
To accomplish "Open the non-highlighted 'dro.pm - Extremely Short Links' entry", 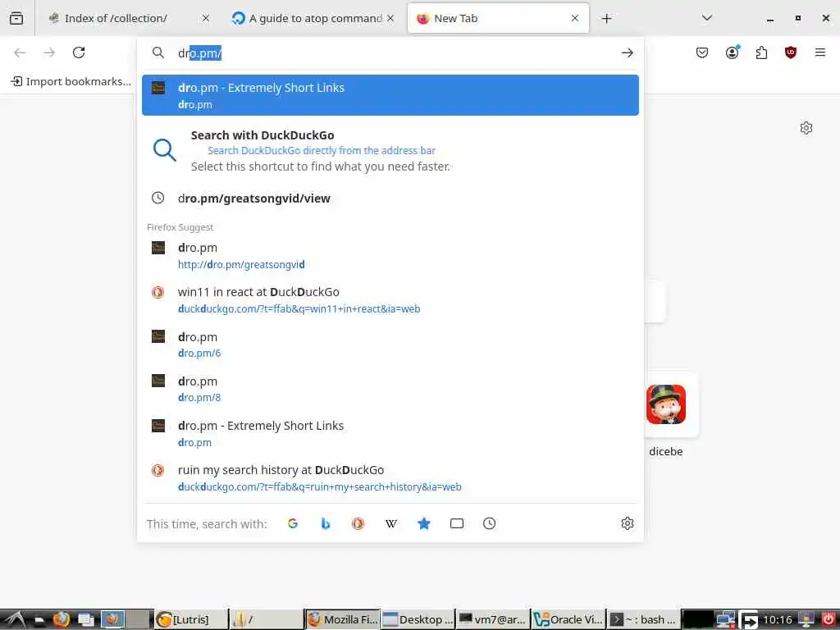I will 390,433.
